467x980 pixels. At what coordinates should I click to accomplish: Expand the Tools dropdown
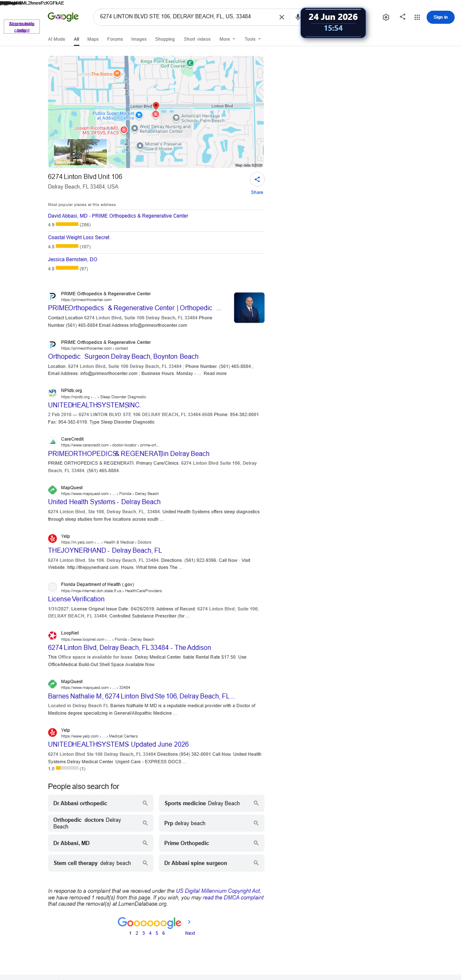pos(253,39)
